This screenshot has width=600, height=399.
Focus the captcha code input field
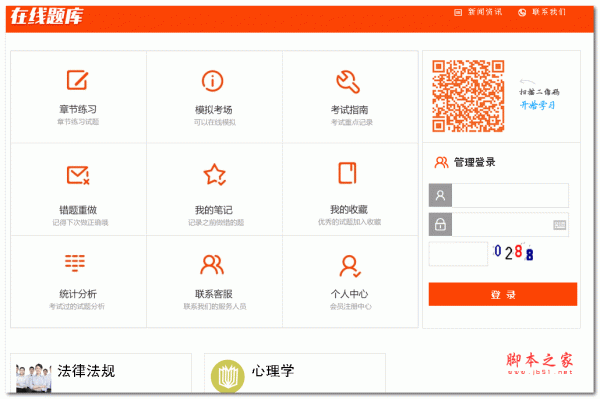[x=458, y=254]
